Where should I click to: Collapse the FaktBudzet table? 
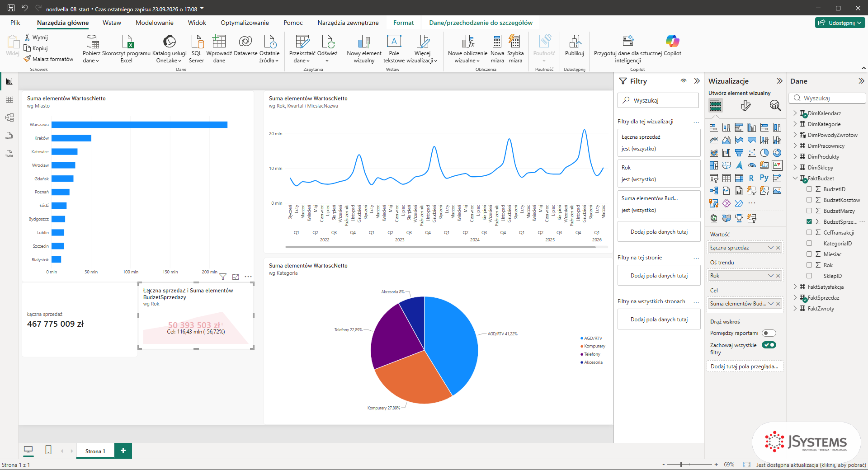coord(795,178)
